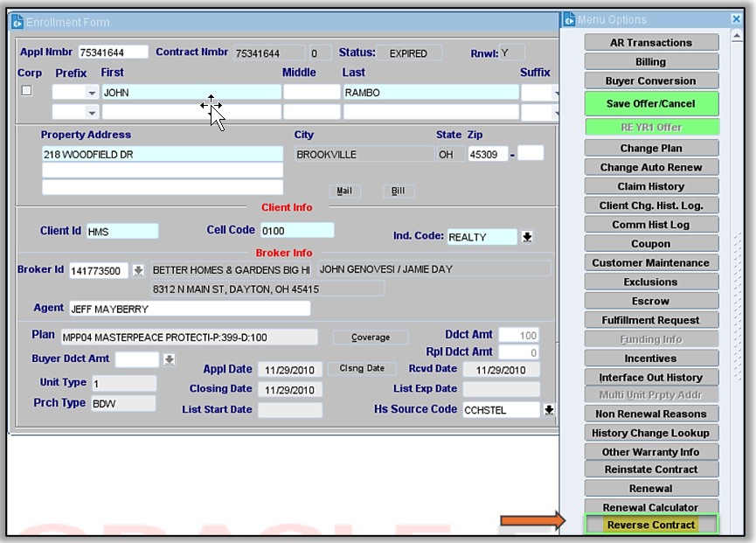Click the First name field with JOHN
The width and height of the screenshot is (756, 543).
point(191,92)
